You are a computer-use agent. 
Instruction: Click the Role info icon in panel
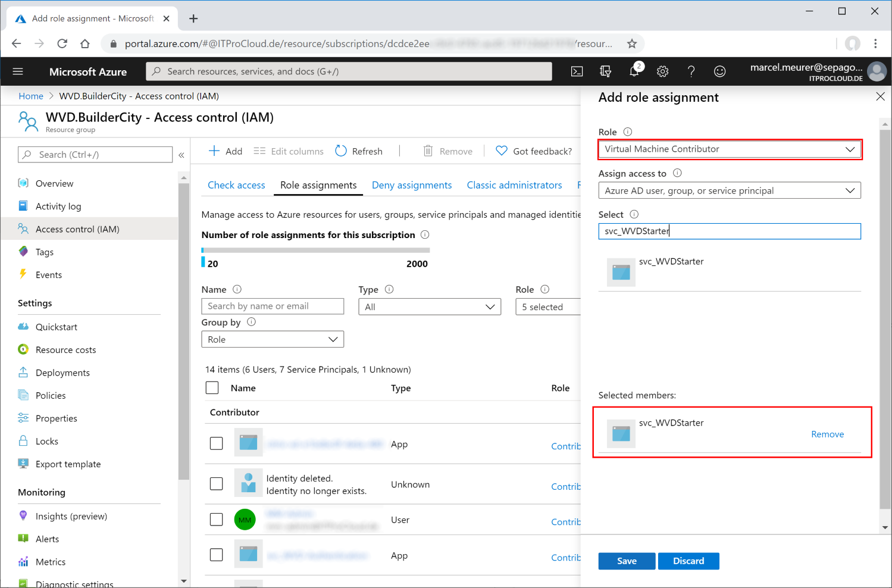click(627, 132)
